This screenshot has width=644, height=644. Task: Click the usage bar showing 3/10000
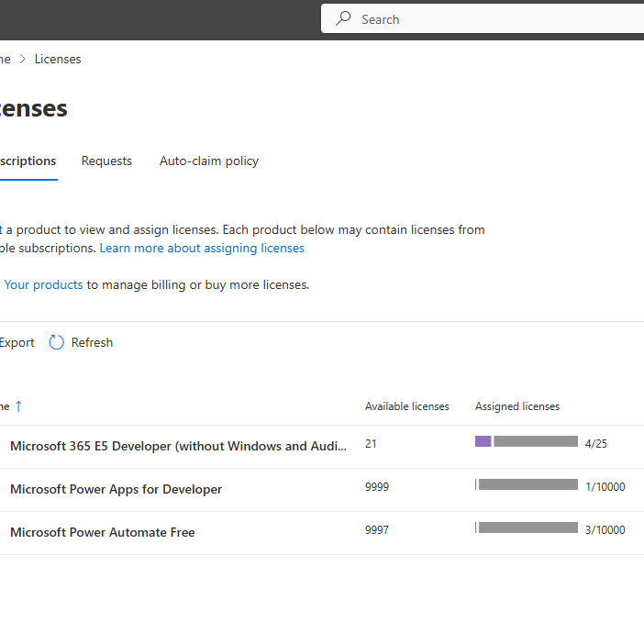click(527, 528)
